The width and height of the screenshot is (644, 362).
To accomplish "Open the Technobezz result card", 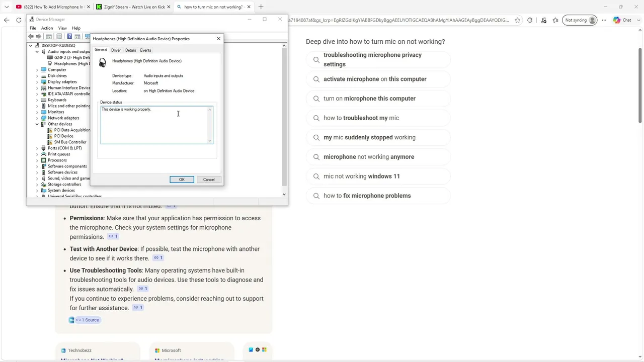I will tap(98, 352).
